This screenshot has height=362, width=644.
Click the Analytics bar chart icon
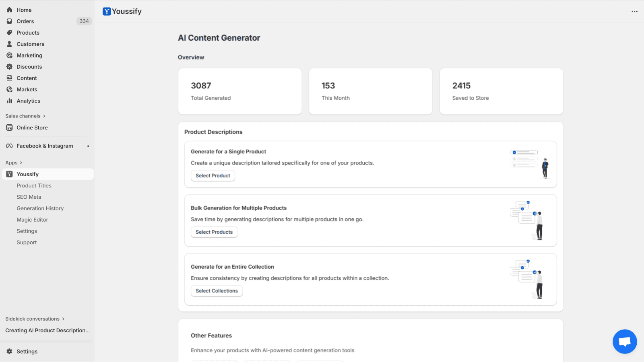pos(9,101)
